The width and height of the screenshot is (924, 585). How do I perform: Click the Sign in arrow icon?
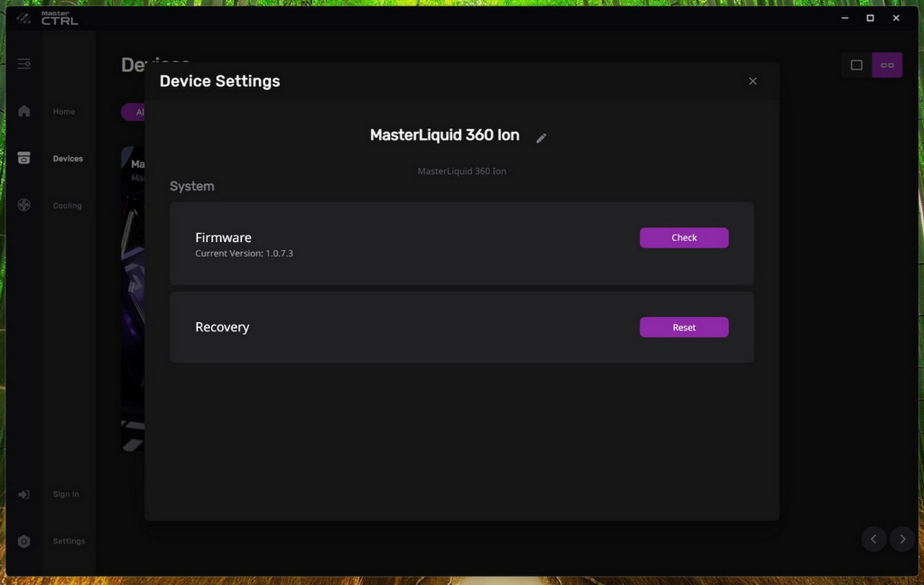[x=24, y=495]
